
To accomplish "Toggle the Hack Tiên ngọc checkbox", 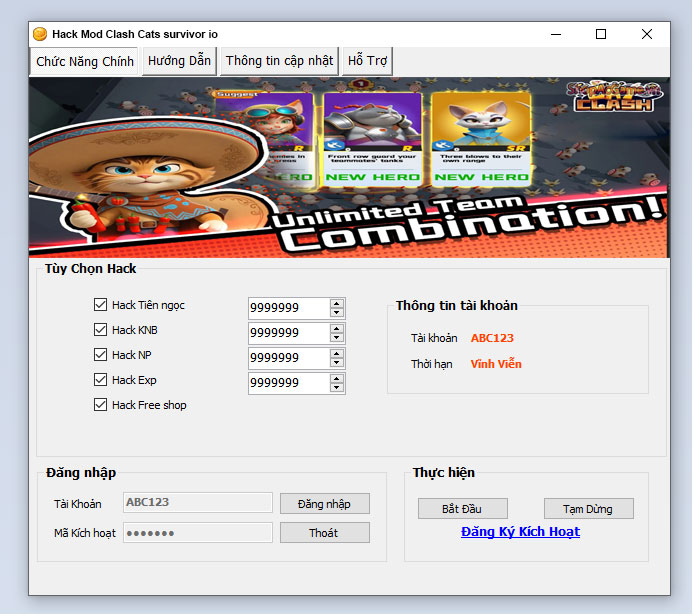I will pyautogui.click(x=100, y=305).
